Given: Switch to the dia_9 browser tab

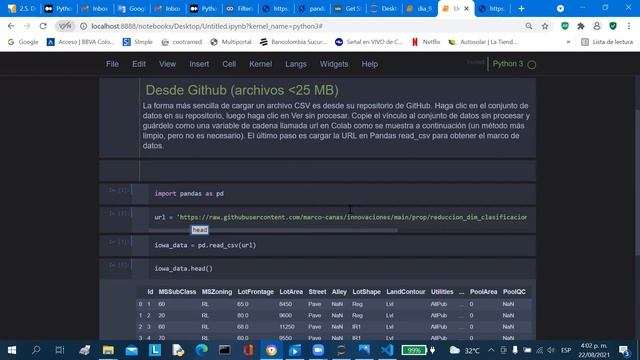Looking at the screenshot, I should pos(420,9).
